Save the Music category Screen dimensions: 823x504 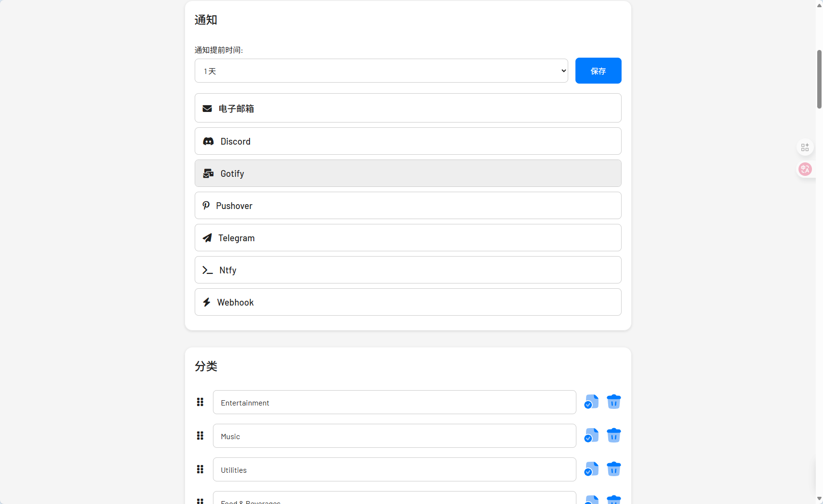[x=591, y=435]
